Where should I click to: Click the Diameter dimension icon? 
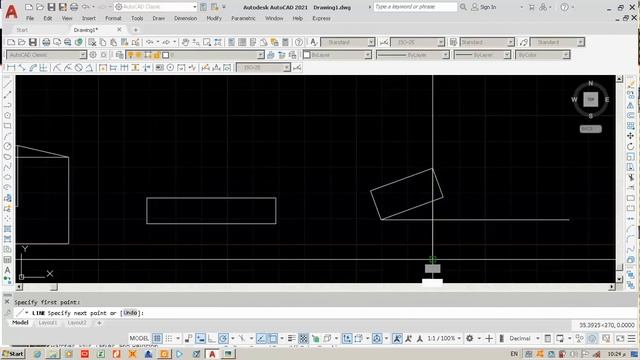point(78,68)
